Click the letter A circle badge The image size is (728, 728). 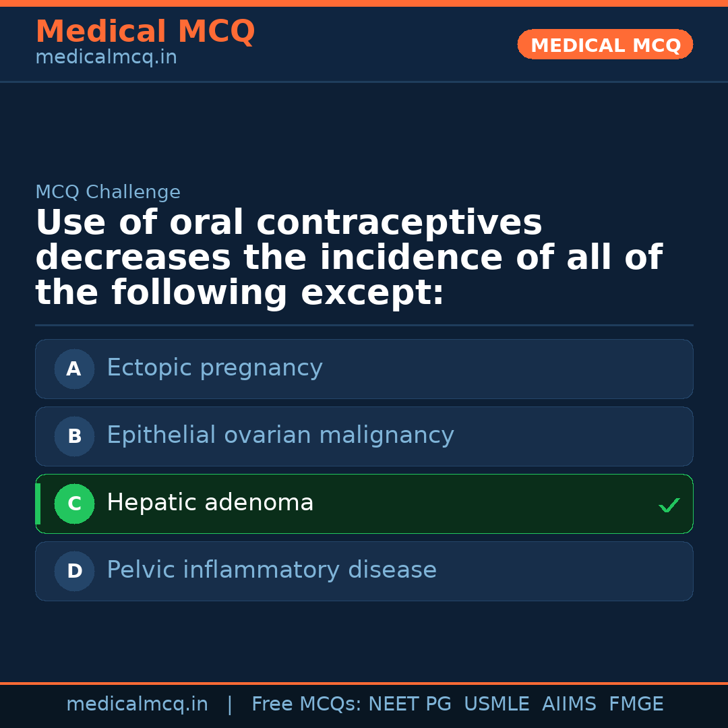(74, 369)
